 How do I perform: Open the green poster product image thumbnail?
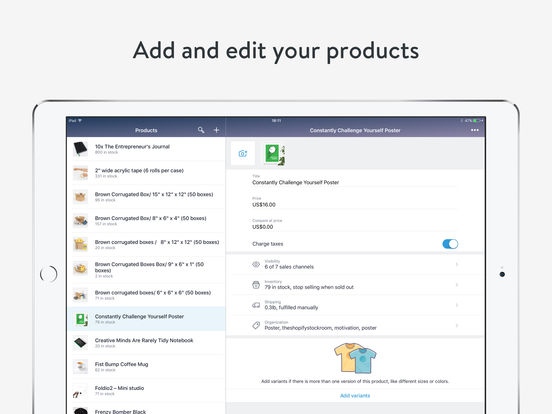pyautogui.click(x=275, y=155)
